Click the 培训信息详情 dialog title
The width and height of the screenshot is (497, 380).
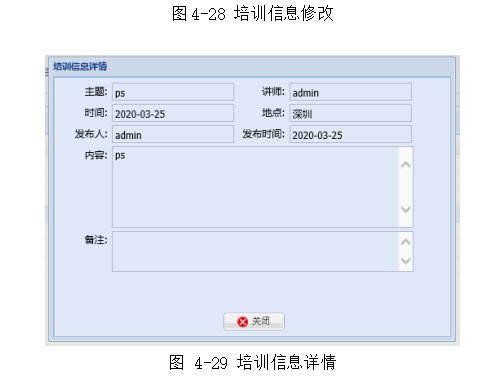pyautogui.click(x=80, y=66)
